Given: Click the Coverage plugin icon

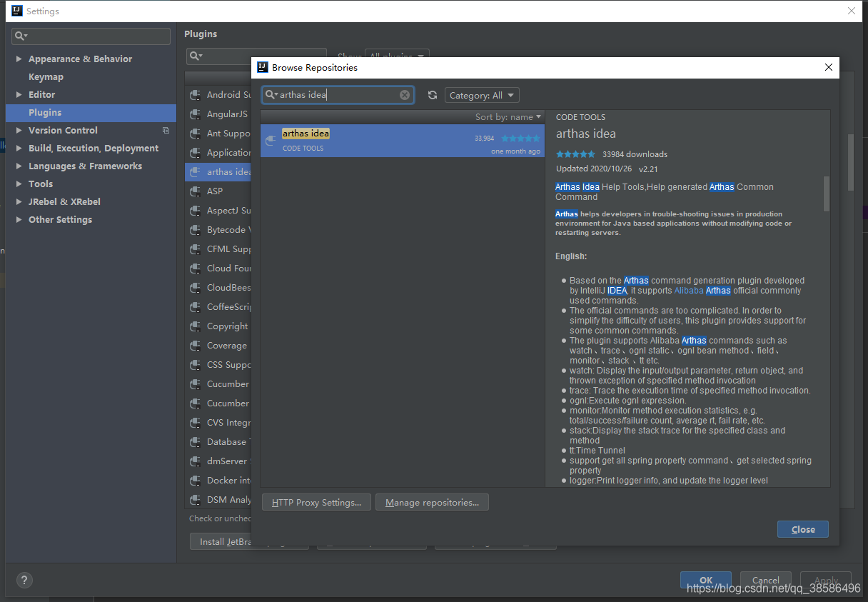Looking at the screenshot, I should tap(194, 346).
